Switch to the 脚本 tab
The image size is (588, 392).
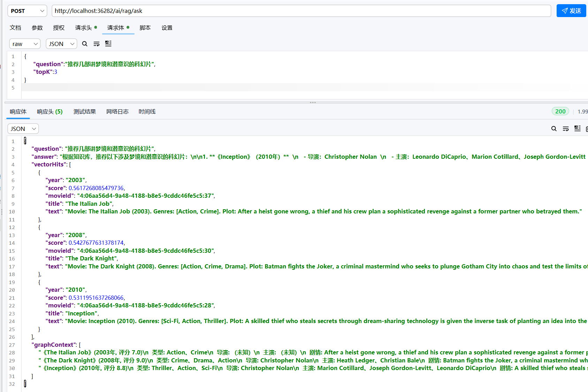(145, 28)
